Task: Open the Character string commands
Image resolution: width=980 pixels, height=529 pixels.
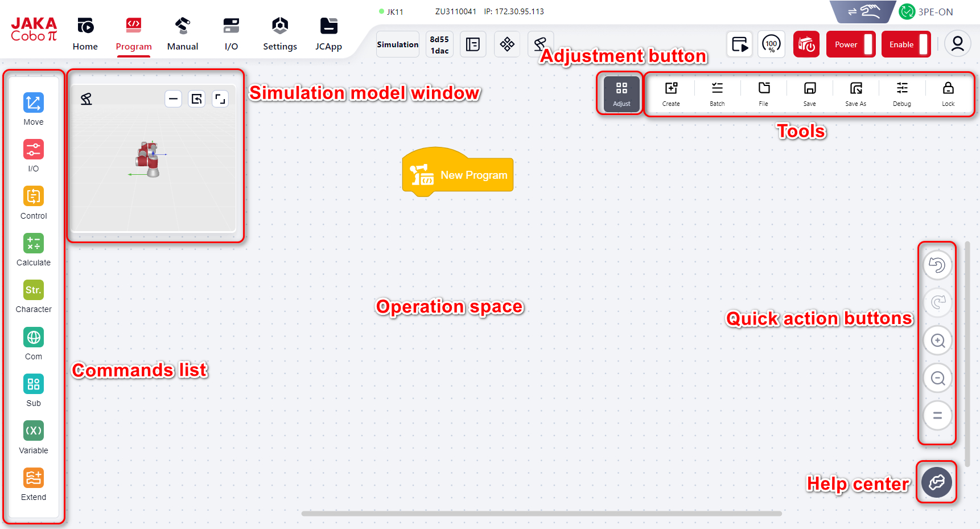Action: pos(34,290)
